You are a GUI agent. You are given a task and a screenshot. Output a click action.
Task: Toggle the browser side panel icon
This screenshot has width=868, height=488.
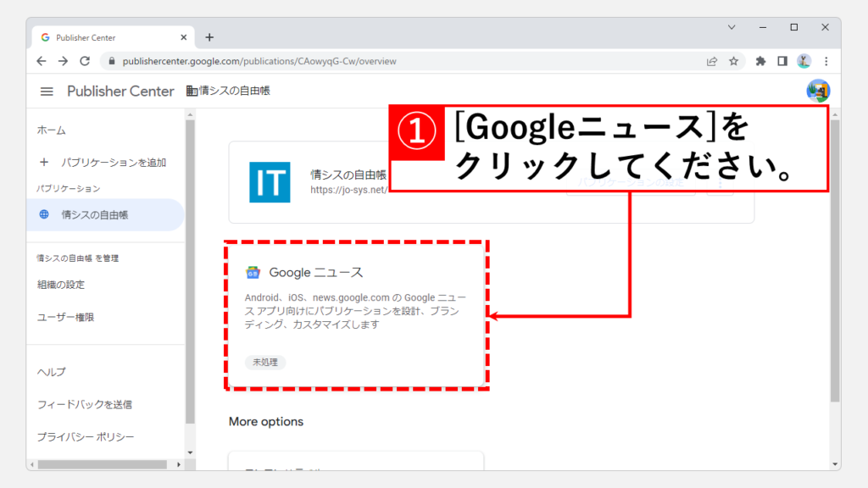click(782, 61)
